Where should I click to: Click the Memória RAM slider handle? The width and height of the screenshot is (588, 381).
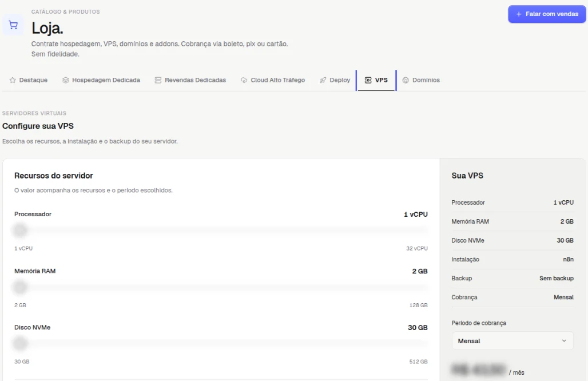coord(20,287)
